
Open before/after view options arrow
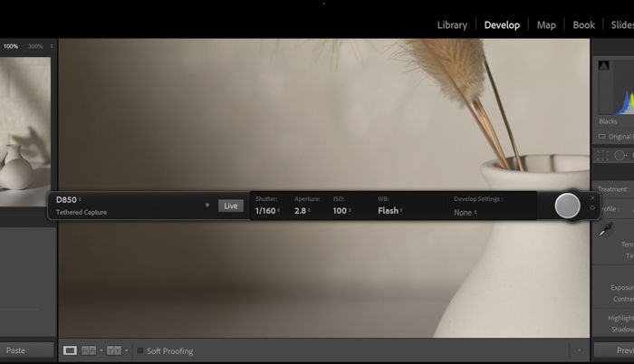click(127, 350)
